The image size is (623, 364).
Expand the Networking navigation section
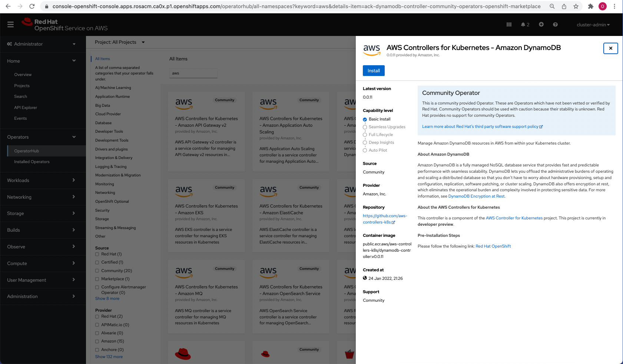coord(43,197)
